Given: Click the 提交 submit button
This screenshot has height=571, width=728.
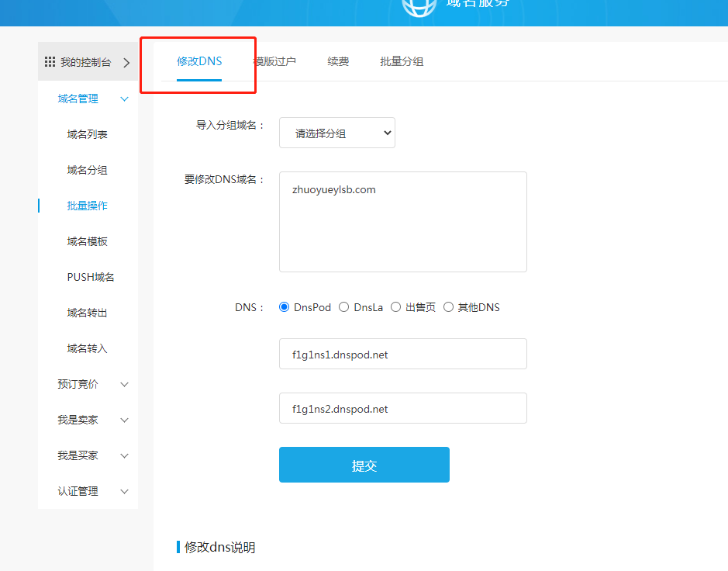Looking at the screenshot, I should 364,465.
